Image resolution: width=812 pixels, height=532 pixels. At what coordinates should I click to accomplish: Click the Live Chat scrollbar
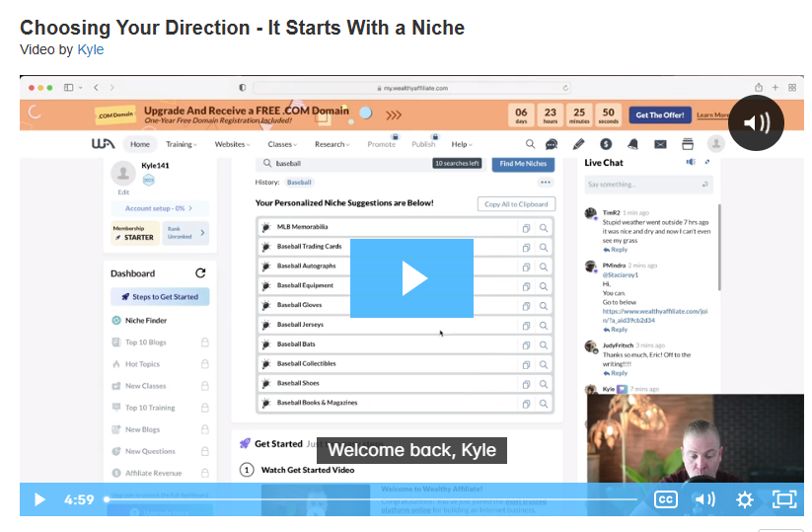point(719,247)
